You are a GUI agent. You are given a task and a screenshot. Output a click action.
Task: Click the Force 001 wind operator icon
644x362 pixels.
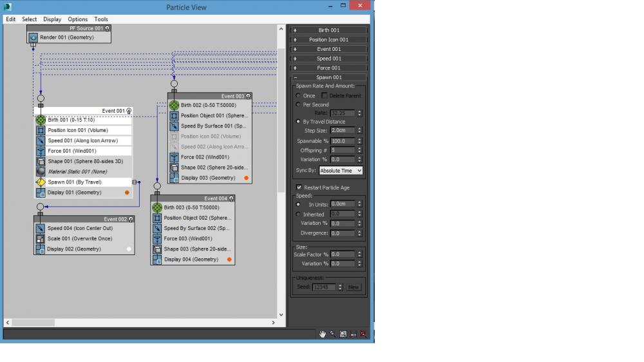41,151
